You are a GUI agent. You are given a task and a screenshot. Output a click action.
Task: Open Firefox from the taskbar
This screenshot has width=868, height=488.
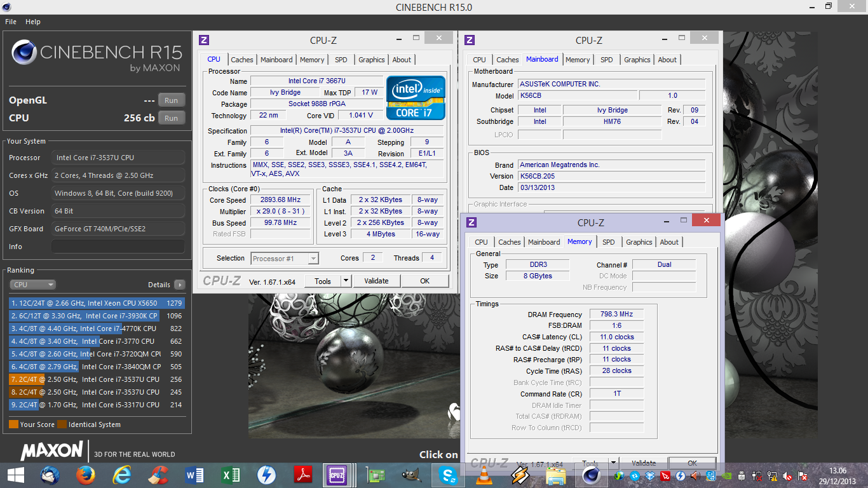point(86,475)
